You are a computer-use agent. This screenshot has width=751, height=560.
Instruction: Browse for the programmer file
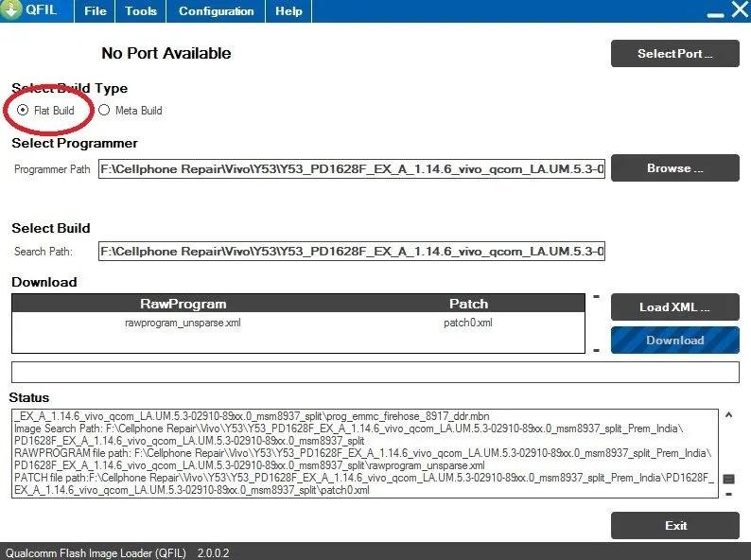tap(674, 168)
